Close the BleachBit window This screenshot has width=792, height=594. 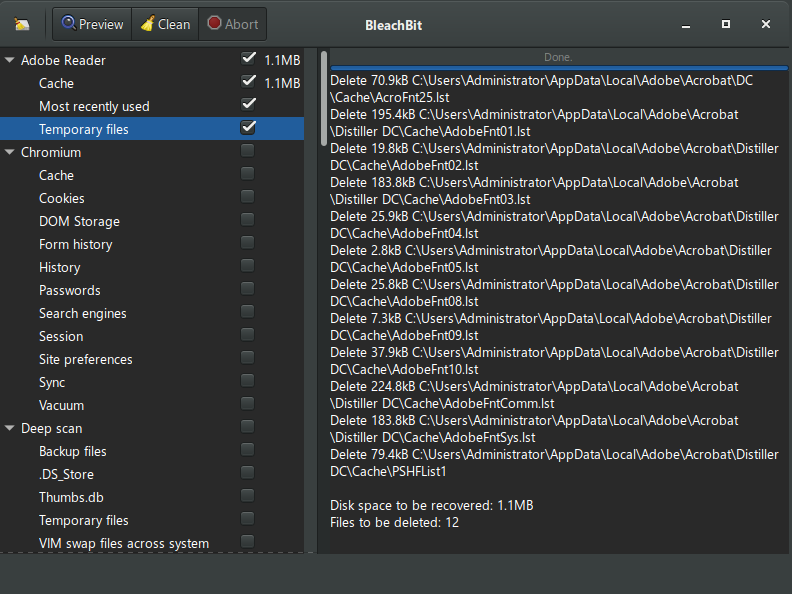pyautogui.click(x=766, y=24)
